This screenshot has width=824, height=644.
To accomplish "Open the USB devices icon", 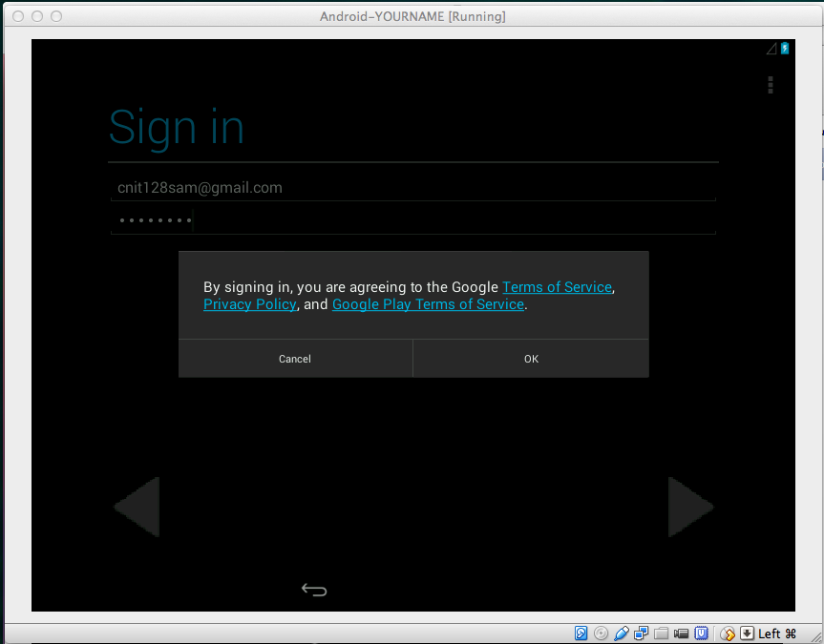I will coord(622,633).
